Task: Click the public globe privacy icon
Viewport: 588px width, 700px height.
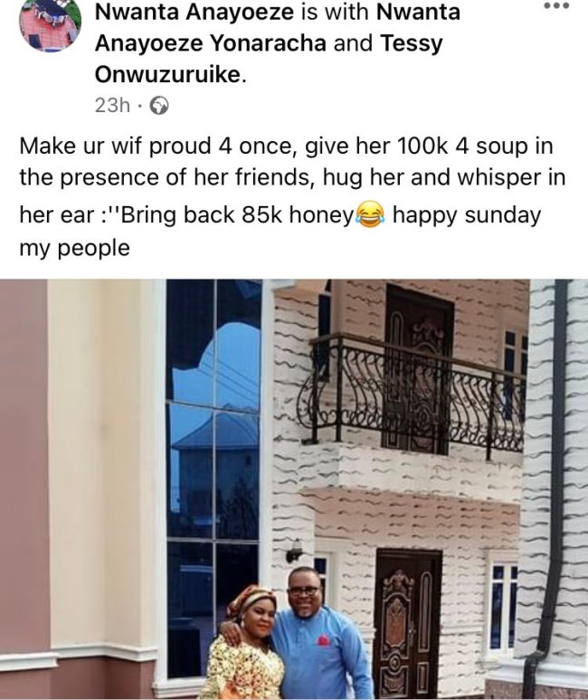Action: 159,106
